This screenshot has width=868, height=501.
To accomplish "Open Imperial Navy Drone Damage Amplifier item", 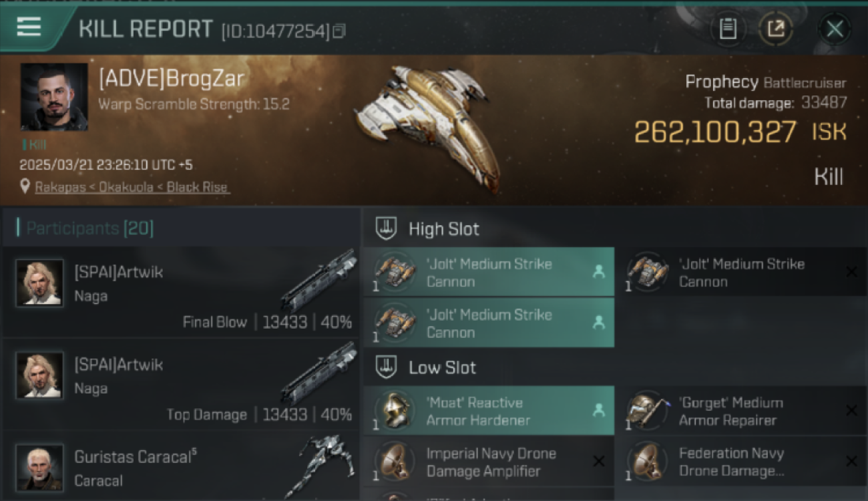I will [489, 462].
